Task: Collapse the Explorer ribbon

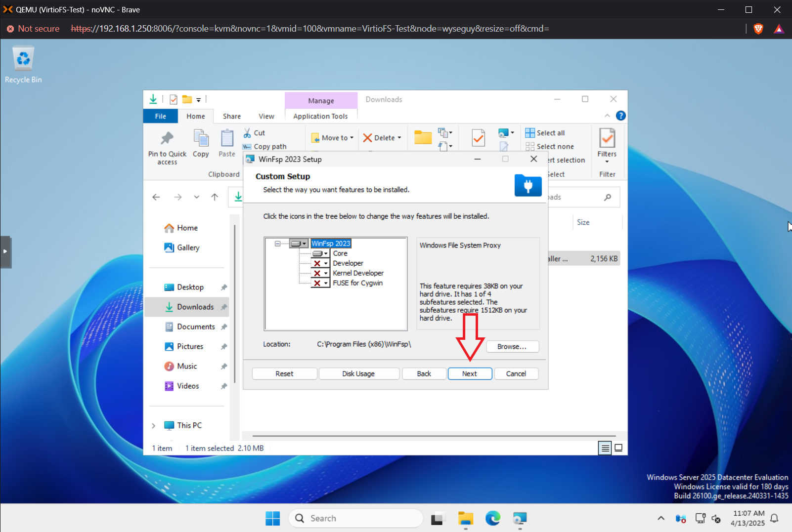Action: tap(607, 116)
